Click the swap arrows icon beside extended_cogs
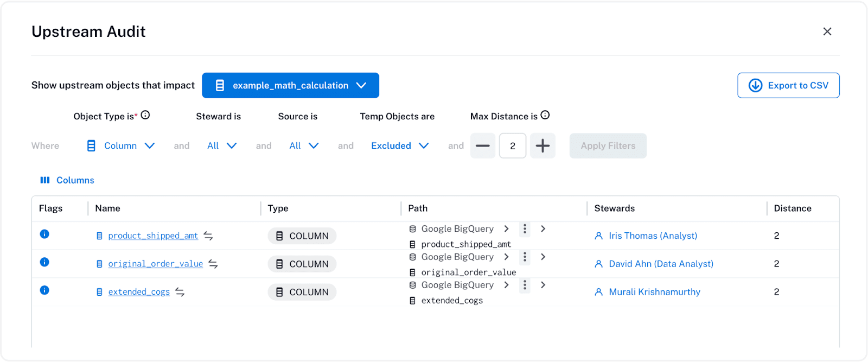The height and width of the screenshot is (362, 868). pyautogui.click(x=180, y=293)
